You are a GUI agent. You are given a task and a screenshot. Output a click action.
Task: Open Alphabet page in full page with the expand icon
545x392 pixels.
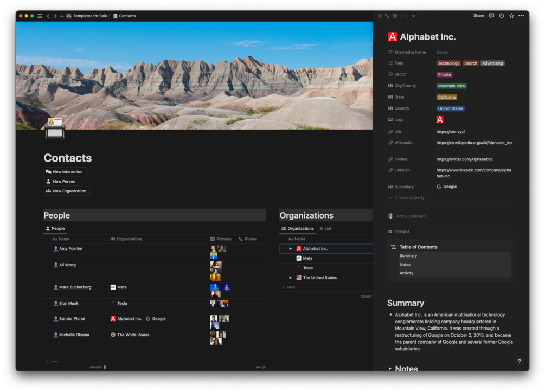[387, 16]
